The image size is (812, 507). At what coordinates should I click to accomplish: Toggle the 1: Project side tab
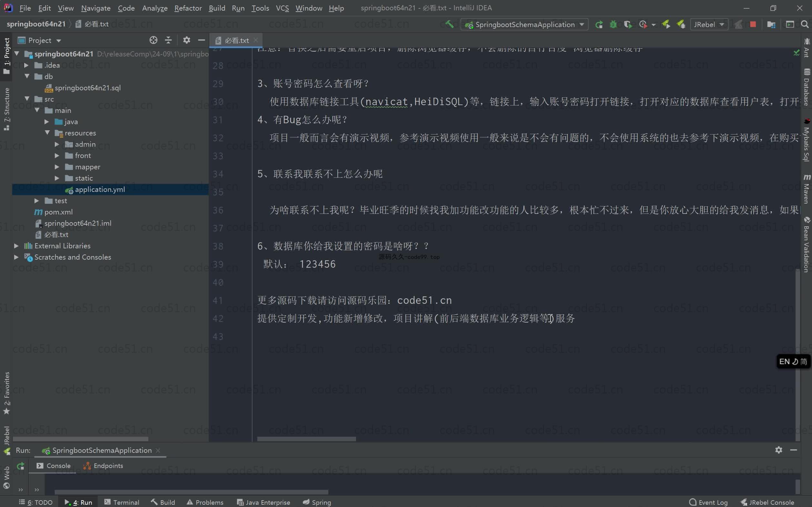pos(6,56)
